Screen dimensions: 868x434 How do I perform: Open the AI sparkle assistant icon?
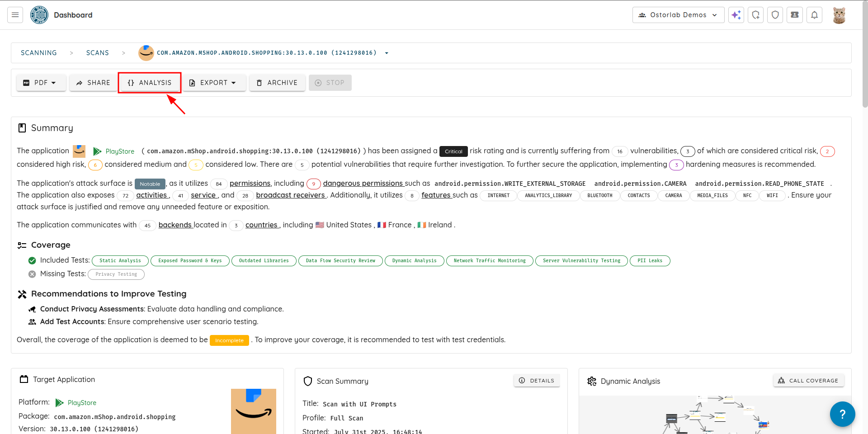pos(736,15)
